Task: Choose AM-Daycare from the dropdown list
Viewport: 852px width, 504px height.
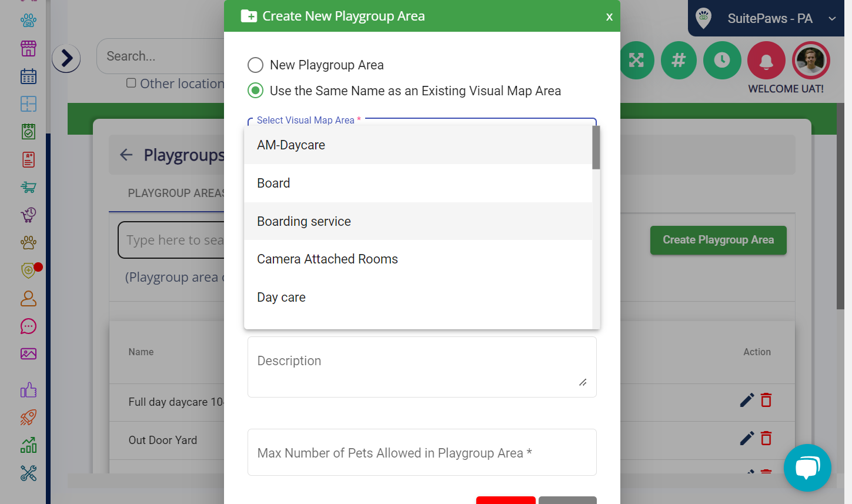Action: [x=418, y=145]
